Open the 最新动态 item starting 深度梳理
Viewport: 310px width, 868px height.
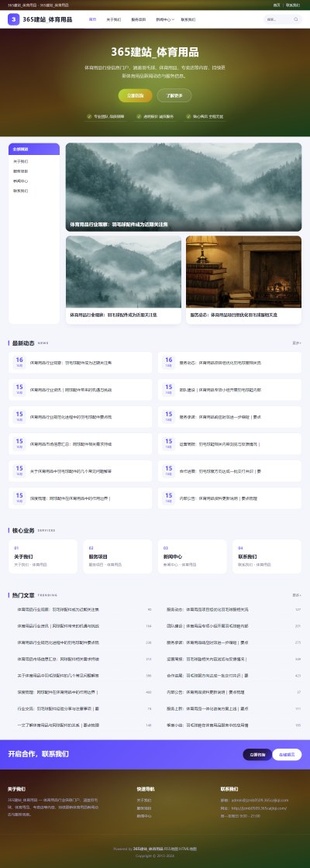[81, 498]
